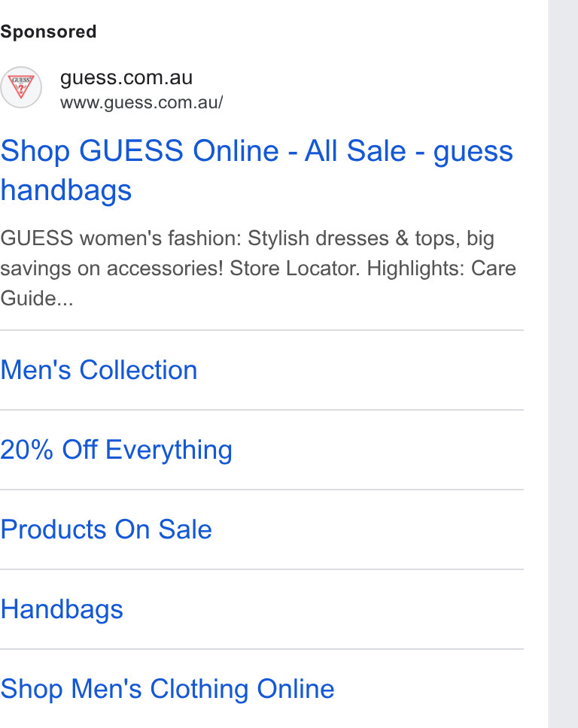Click the gray strip at right edge
The width and height of the screenshot is (578, 728).
click(x=563, y=364)
